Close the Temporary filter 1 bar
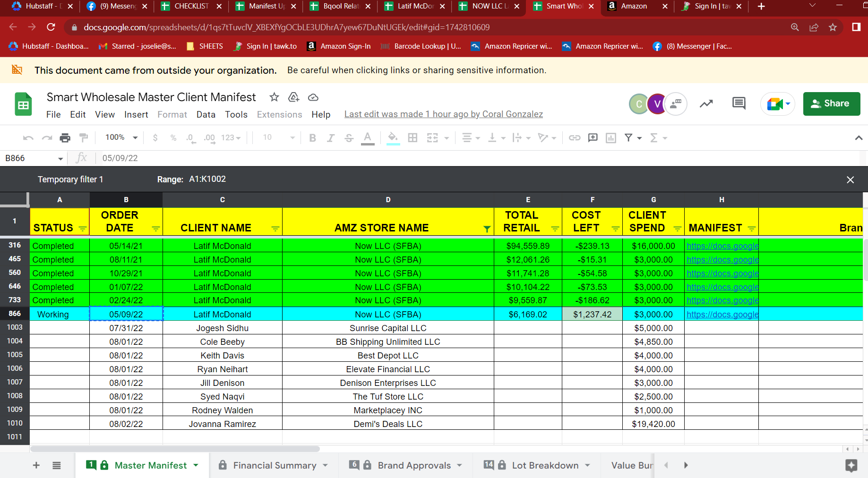The width and height of the screenshot is (868, 478). pyautogui.click(x=851, y=180)
